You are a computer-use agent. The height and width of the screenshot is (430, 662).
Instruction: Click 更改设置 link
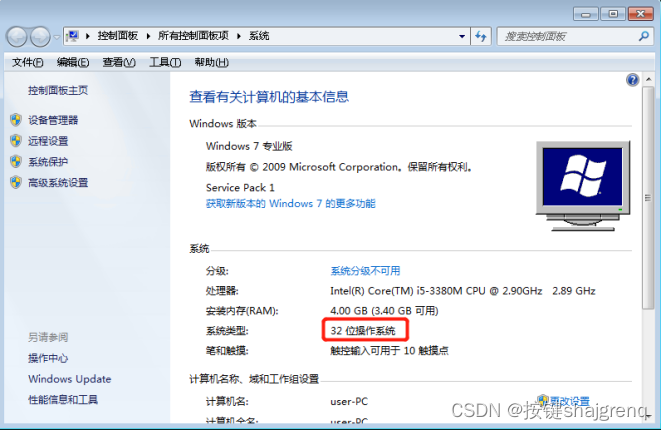click(570, 401)
